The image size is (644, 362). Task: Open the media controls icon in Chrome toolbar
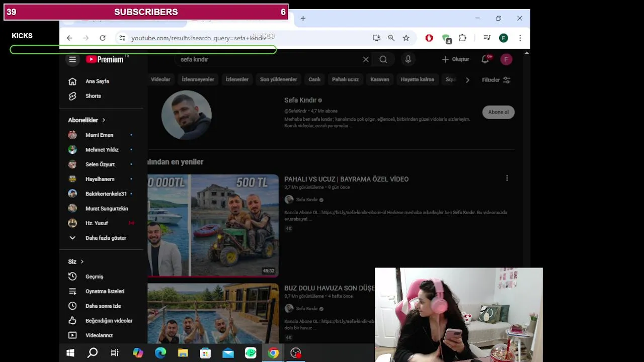tap(487, 38)
